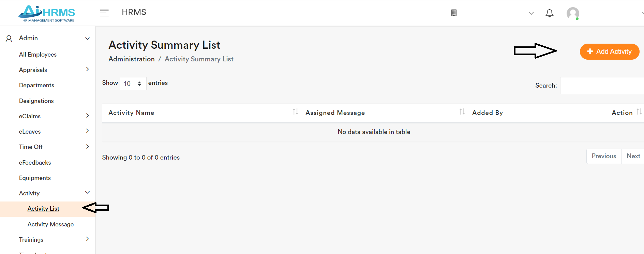The height and width of the screenshot is (254, 644).
Task: Click the AiHRMS logo
Action: coord(46,13)
